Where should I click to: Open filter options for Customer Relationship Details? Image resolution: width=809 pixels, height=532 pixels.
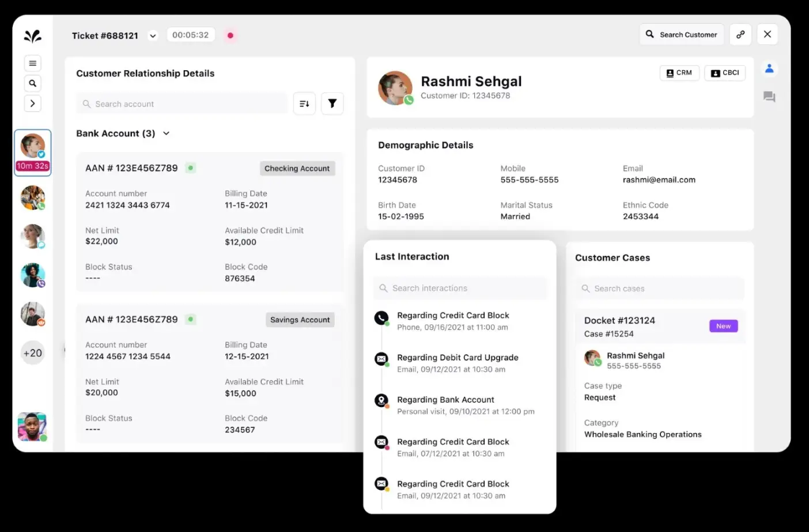(x=332, y=103)
